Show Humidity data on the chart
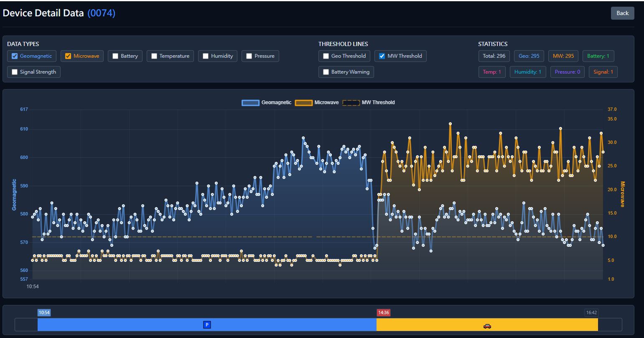644x338 pixels. [x=206, y=56]
